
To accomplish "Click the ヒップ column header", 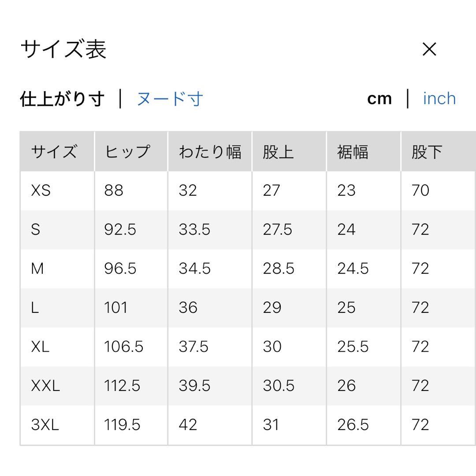I will coord(127,152).
